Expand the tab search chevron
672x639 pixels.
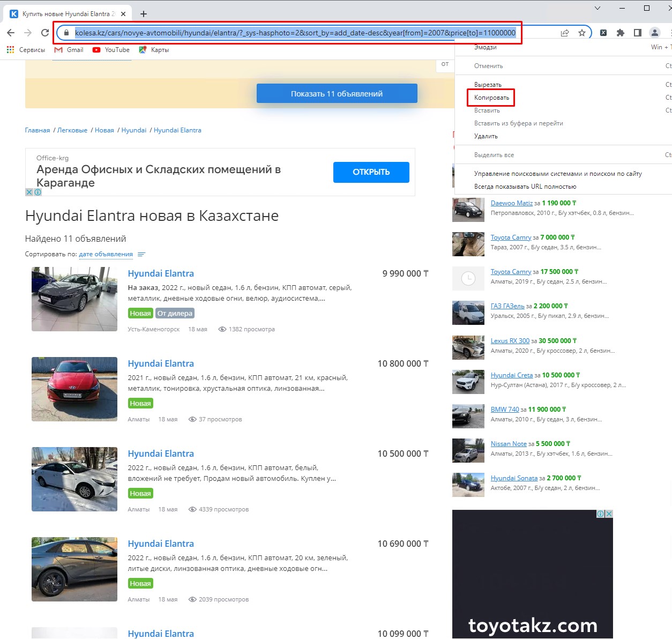point(598,8)
